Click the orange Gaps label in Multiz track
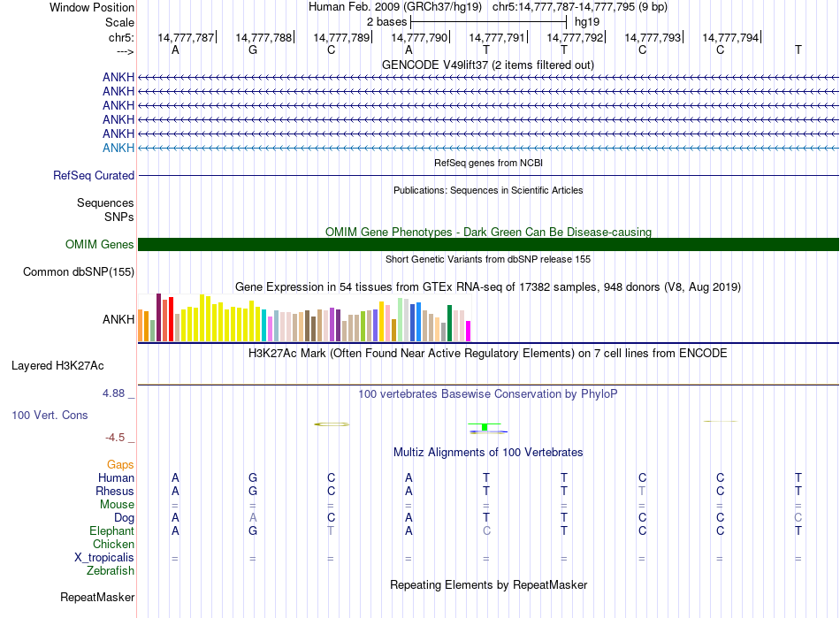840x618 pixels. 120,465
